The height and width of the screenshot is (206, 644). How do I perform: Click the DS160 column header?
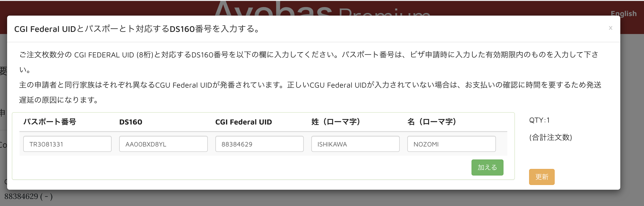131,122
